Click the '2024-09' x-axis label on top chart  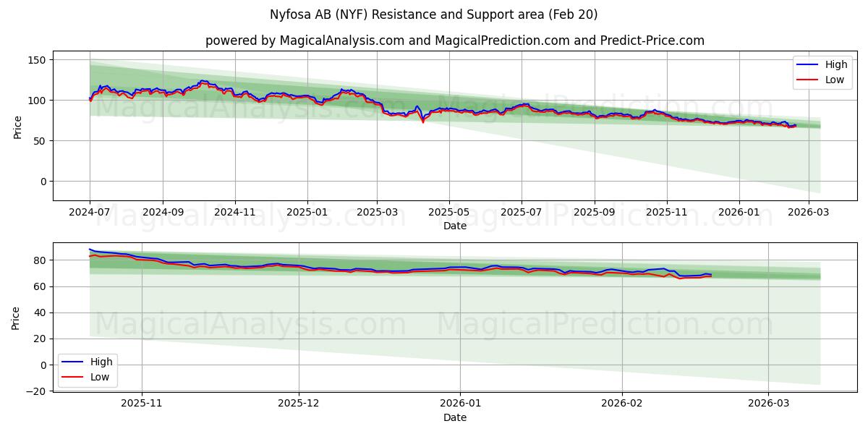click(x=162, y=213)
